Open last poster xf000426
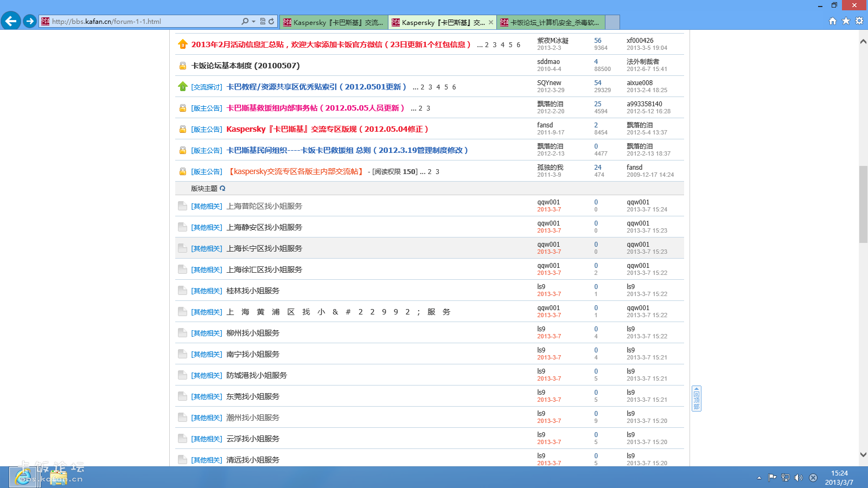The width and height of the screenshot is (868, 488). click(x=640, y=41)
